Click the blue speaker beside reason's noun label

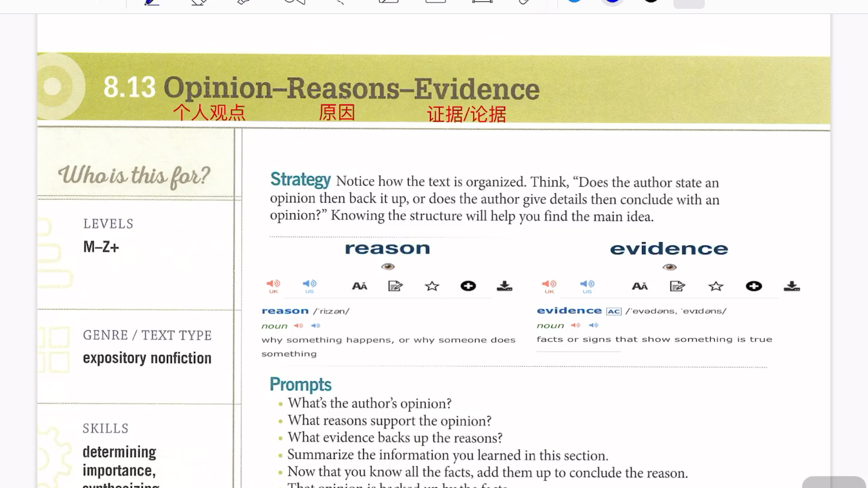[x=315, y=326]
